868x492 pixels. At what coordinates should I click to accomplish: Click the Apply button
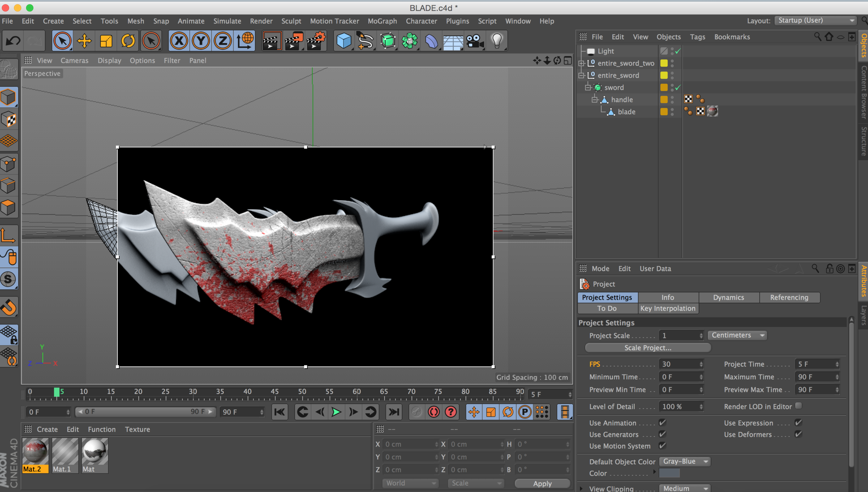tap(542, 483)
